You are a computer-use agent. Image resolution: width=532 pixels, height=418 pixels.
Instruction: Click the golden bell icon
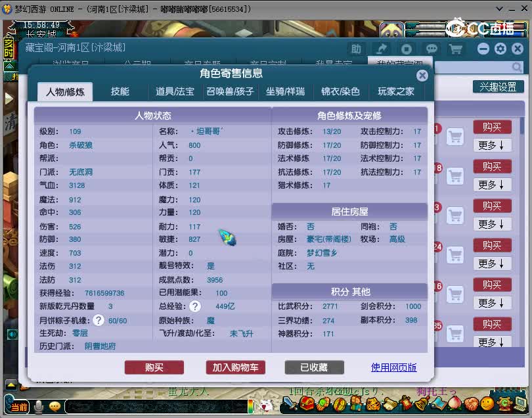(x=422, y=404)
